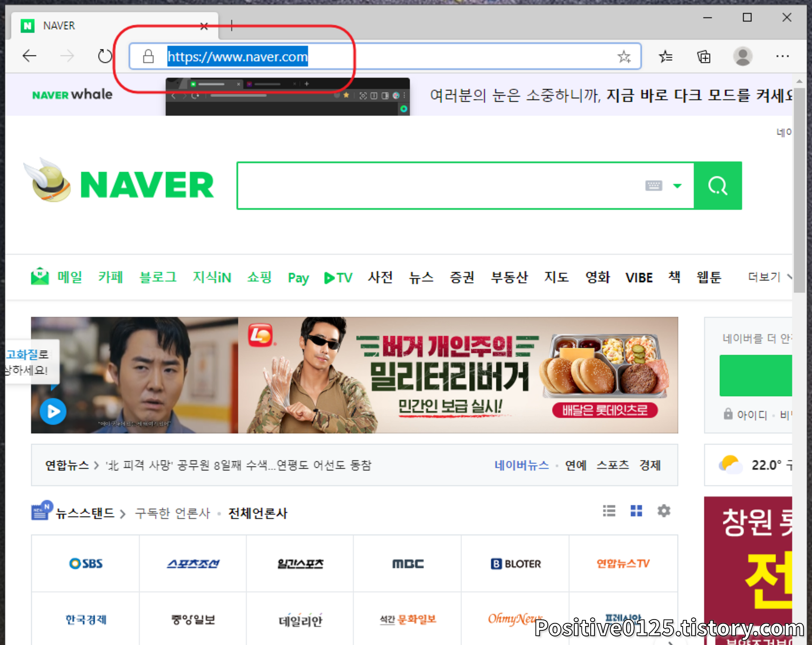The height and width of the screenshot is (645, 812).
Task: Open Pay menu link
Action: pyautogui.click(x=298, y=278)
